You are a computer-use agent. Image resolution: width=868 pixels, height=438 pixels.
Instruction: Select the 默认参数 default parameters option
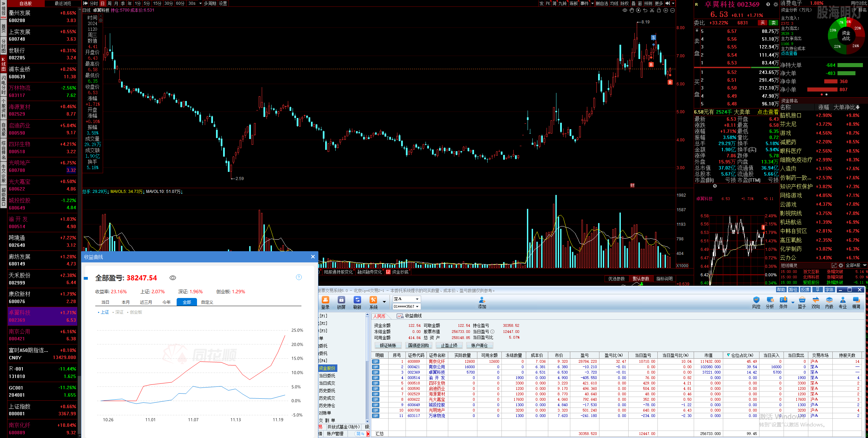tap(640, 279)
